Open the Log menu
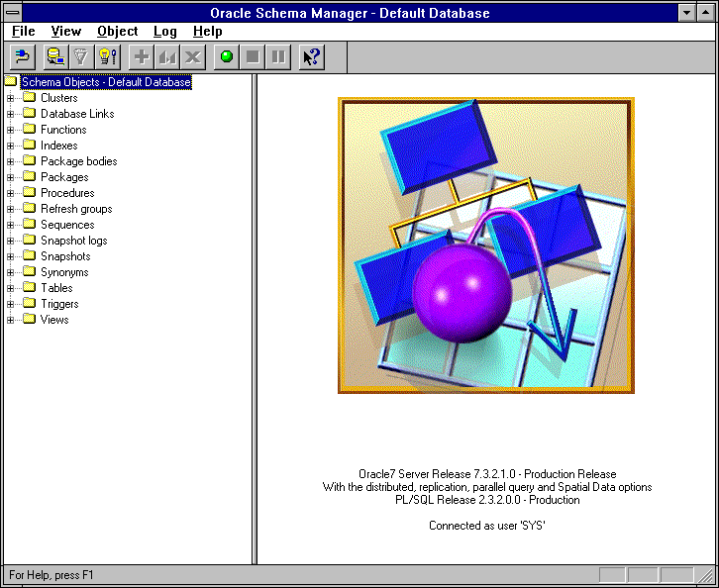 [x=164, y=32]
